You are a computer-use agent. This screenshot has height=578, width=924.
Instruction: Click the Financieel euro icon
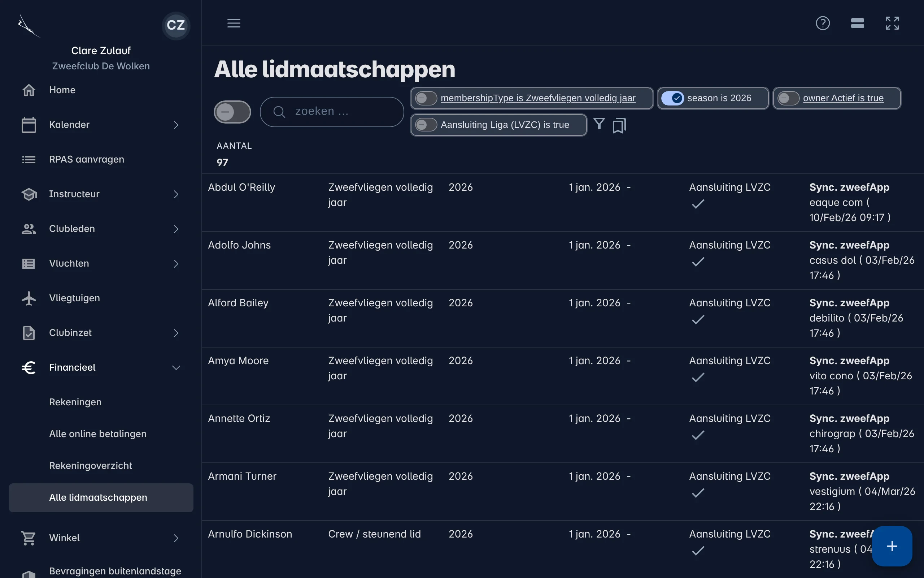29,367
